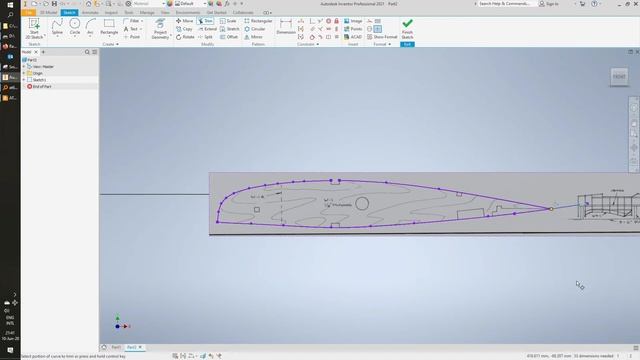This screenshot has height=360, width=640.
Task: Select the Spline tool
Action: tap(57, 27)
